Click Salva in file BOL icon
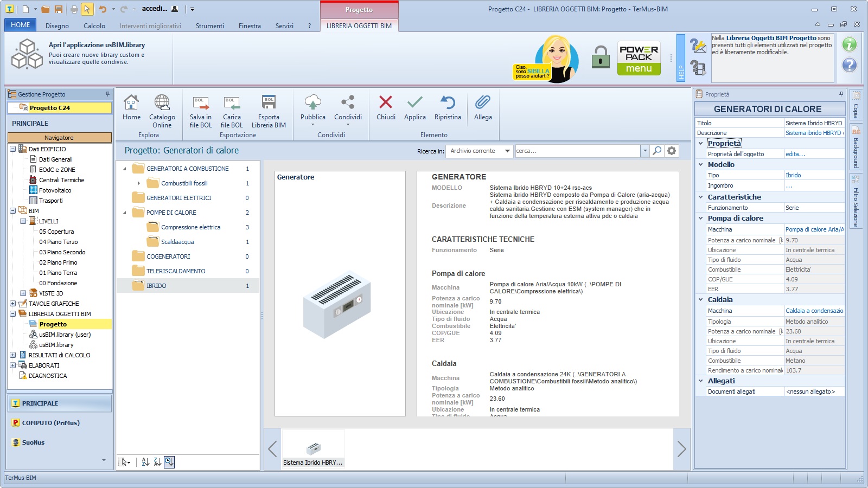 tap(201, 103)
